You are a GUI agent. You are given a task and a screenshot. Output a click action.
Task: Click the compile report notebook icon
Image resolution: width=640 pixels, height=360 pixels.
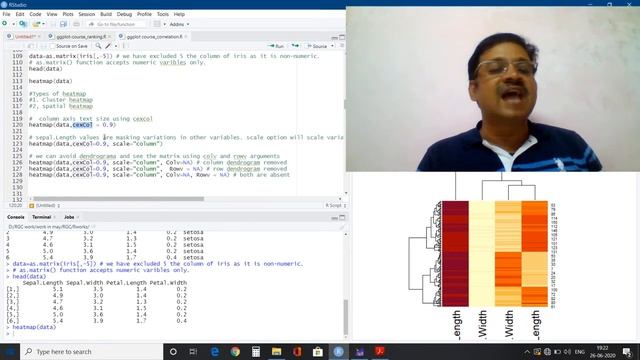point(125,46)
